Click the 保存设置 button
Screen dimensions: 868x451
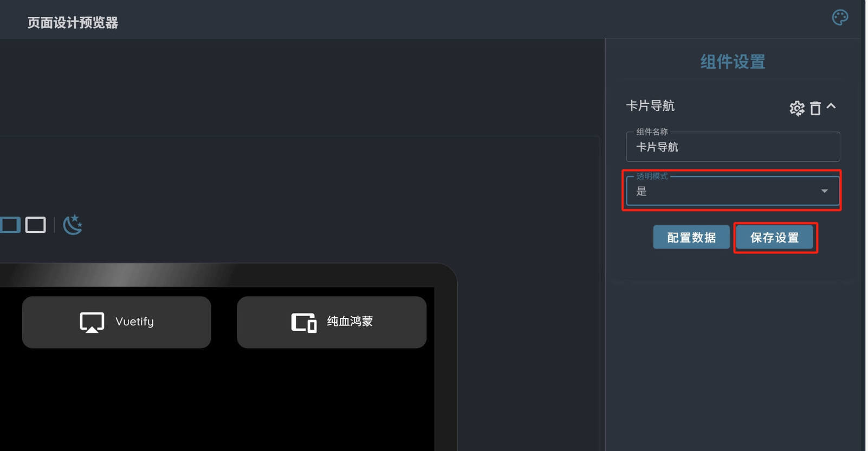click(x=774, y=237)
